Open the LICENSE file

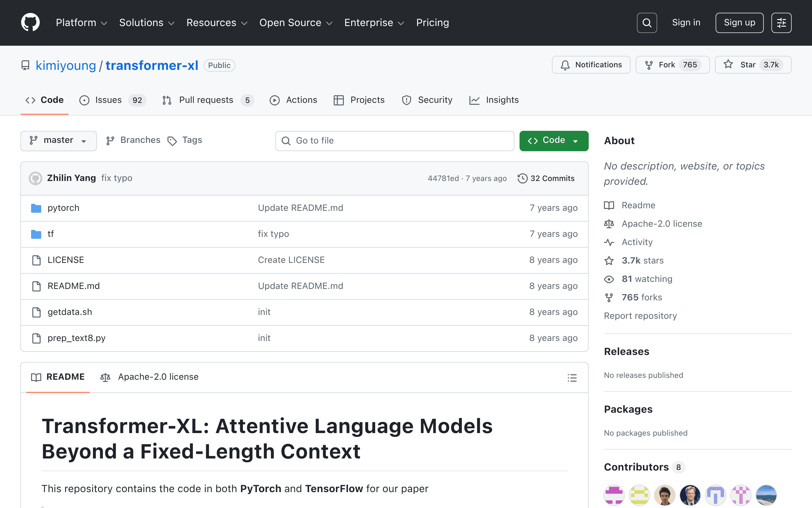(66, 260)
